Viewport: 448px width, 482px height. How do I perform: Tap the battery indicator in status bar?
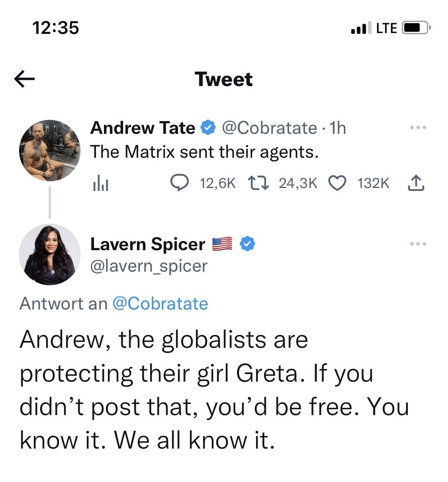416,28
